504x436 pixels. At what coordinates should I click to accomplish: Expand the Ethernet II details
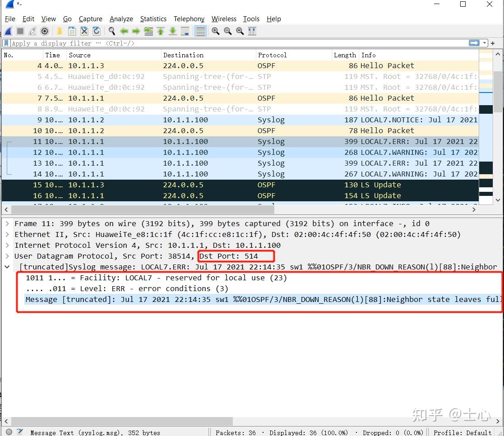[x=7, y=234]
